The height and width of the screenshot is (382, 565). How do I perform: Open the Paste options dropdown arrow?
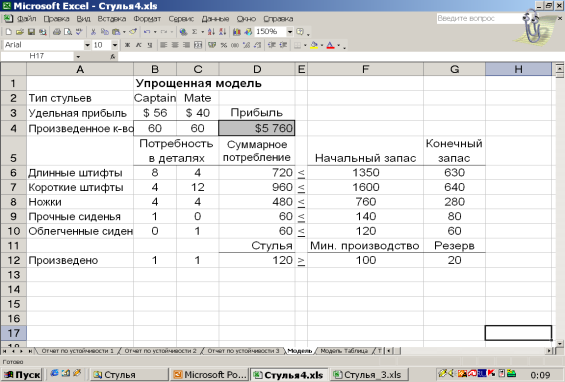click(124, 32)
